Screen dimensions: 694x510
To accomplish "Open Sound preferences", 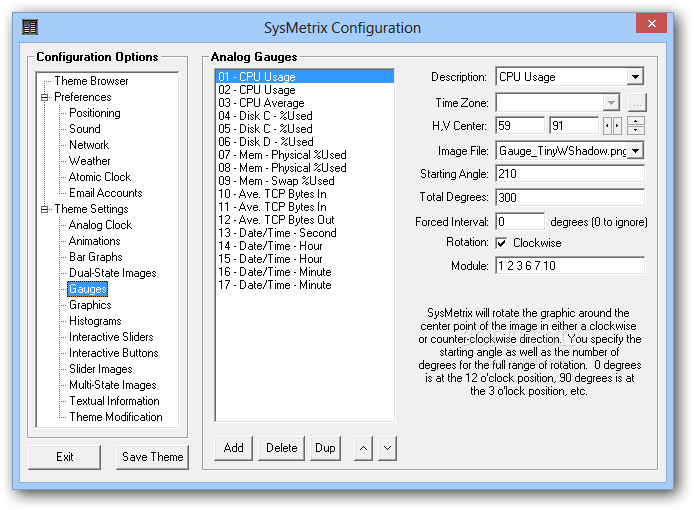I will (85, 129).
